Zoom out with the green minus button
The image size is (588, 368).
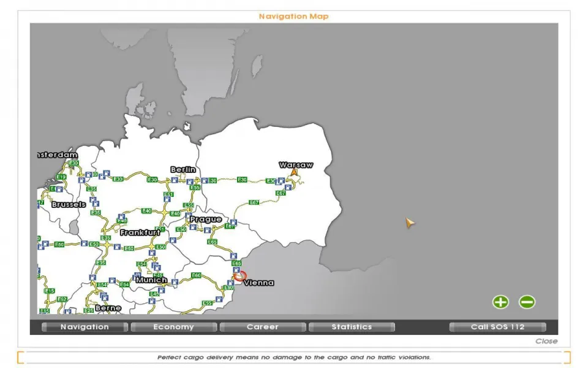tap(527, 302)
